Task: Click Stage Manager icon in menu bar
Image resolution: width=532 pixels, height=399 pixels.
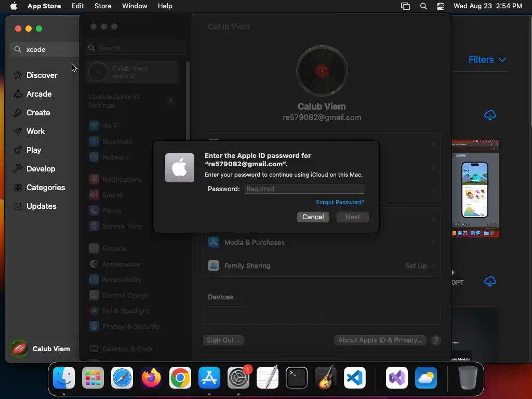Action: point(405,6)
